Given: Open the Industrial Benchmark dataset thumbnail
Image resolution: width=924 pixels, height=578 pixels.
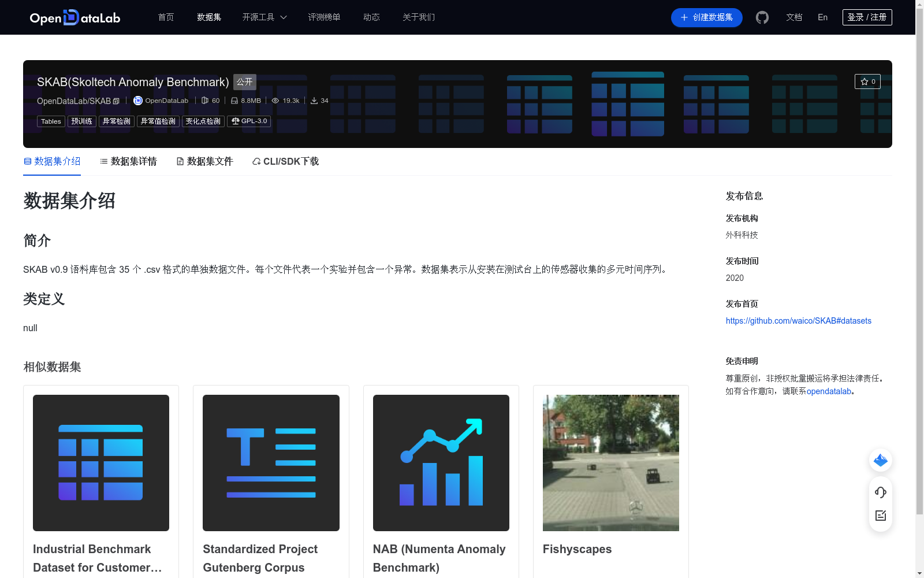Looking at the screenshot, I should pyautogui.click(x=101, y=463).
